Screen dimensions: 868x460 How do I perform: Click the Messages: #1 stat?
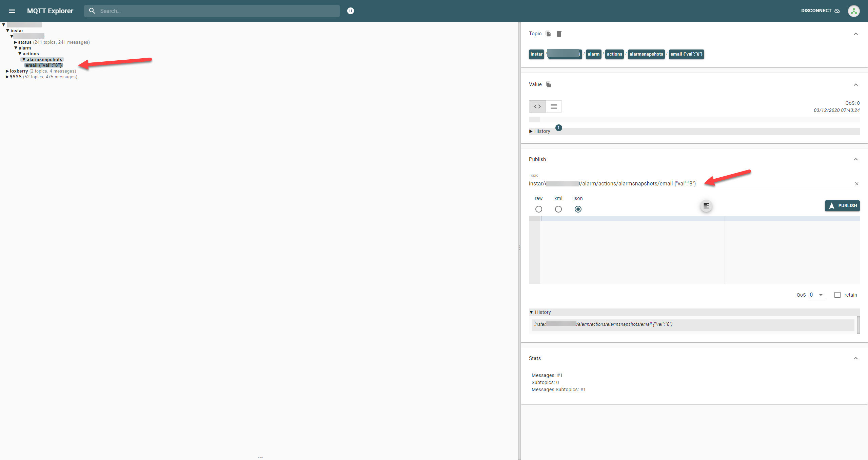point(547,375)
